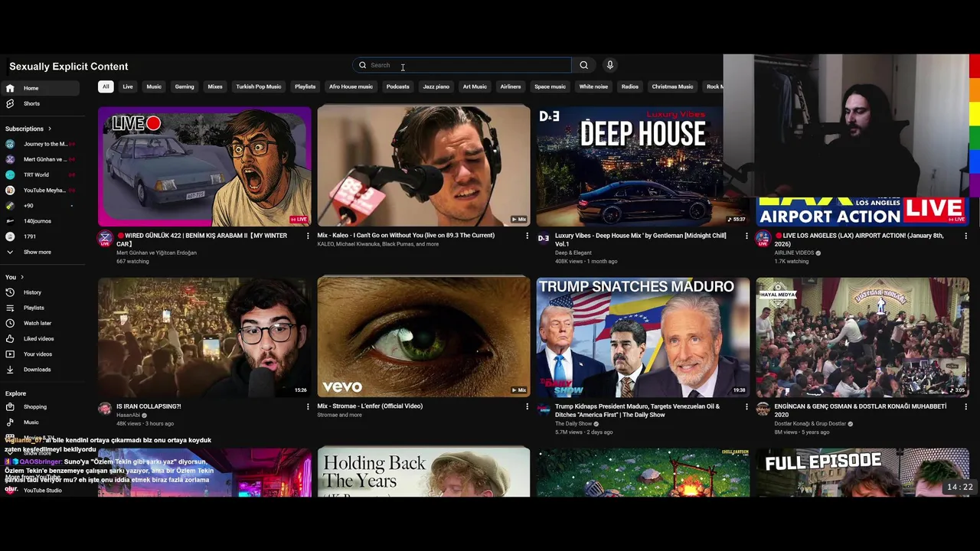
Task: Open Deep & Elegant channel avatar beside Luxury Vibes
Action: 544,238
